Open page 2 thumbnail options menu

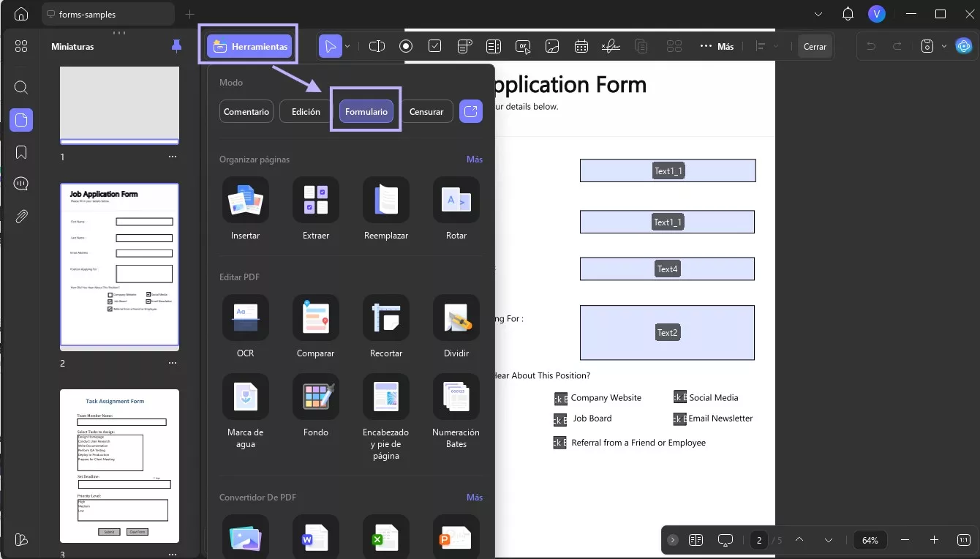pyautogui.click(x=173, y=363)
